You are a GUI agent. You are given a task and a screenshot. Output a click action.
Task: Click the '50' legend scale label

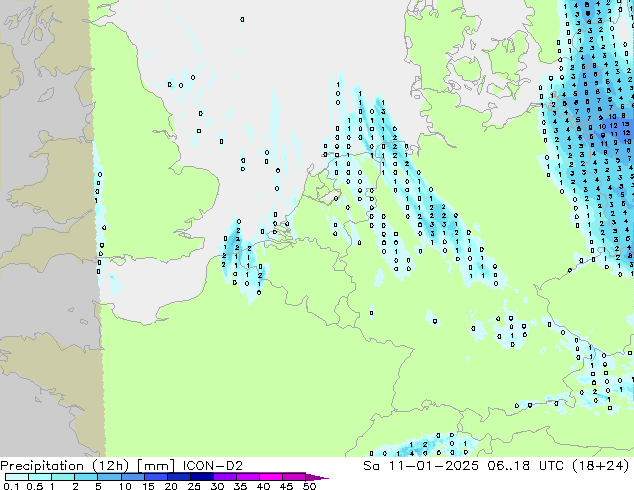click(309, 486)
